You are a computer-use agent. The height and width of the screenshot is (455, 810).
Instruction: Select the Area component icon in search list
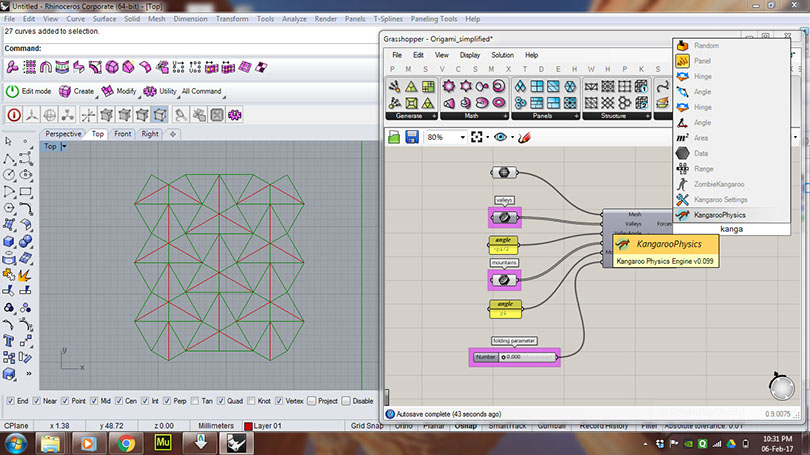pos(682,138)
